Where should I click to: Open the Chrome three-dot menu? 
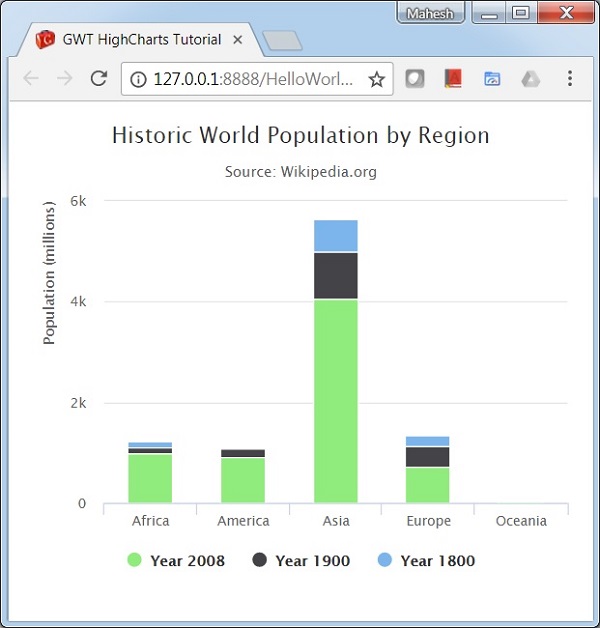point(570,79)
